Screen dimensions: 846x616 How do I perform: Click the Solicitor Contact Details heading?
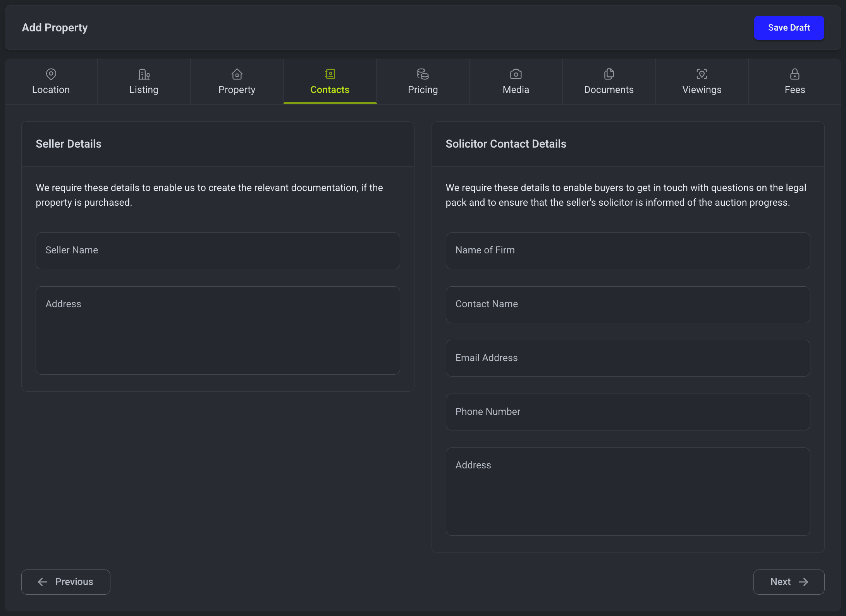coord(506,144)
